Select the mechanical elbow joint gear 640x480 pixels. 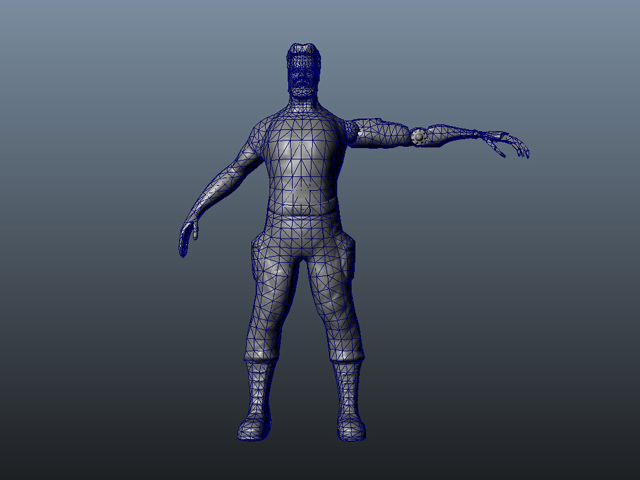pos(418,137)
